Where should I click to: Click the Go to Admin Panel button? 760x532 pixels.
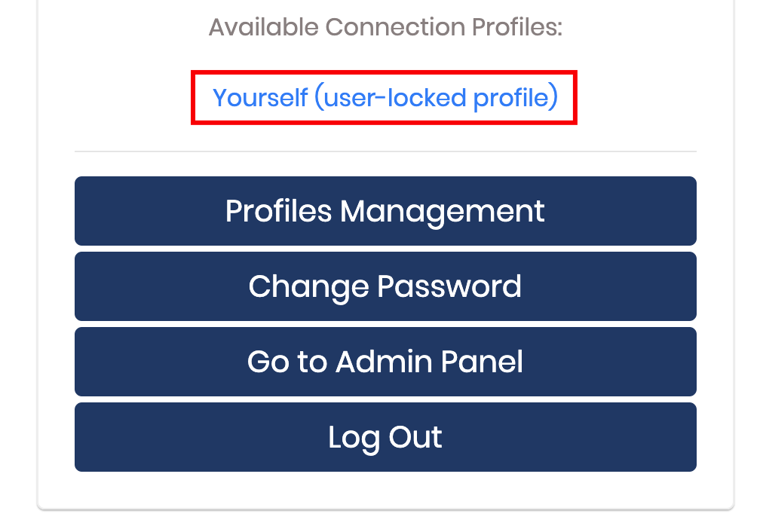(385, 362)
